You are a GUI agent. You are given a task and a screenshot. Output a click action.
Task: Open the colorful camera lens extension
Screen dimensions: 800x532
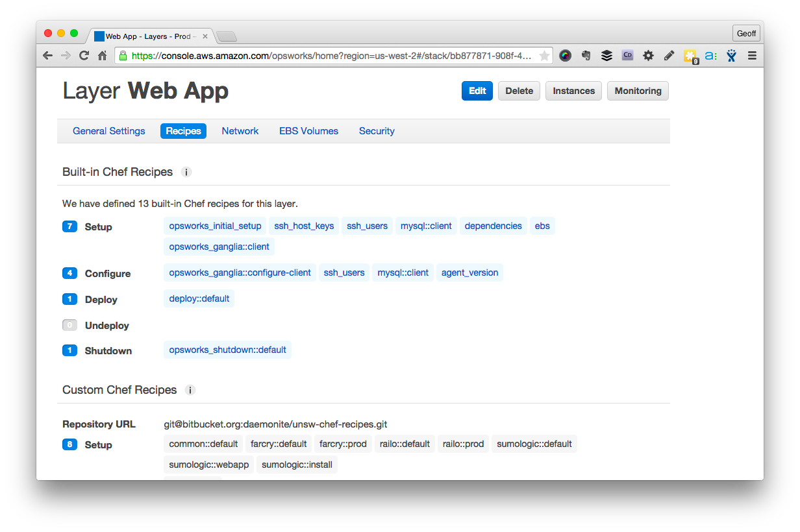coord(565,56)
